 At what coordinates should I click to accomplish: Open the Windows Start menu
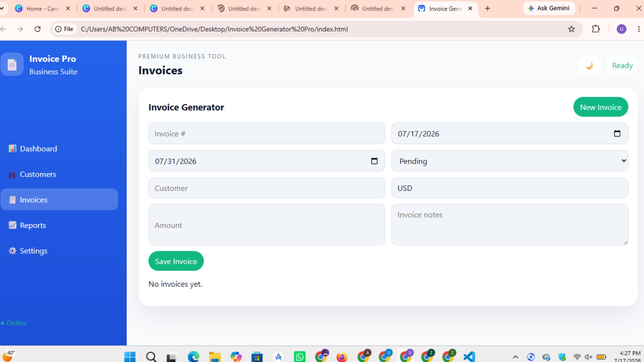pyautogui.click(x=130, y=357)
